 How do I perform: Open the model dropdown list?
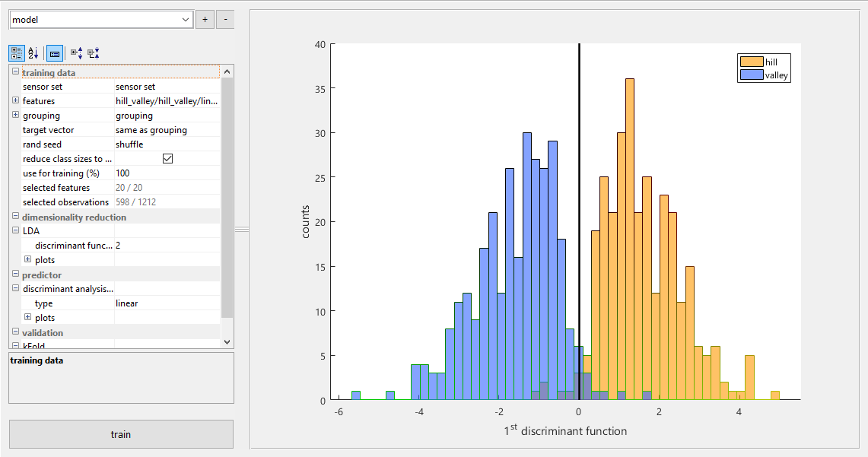[186, 20]
